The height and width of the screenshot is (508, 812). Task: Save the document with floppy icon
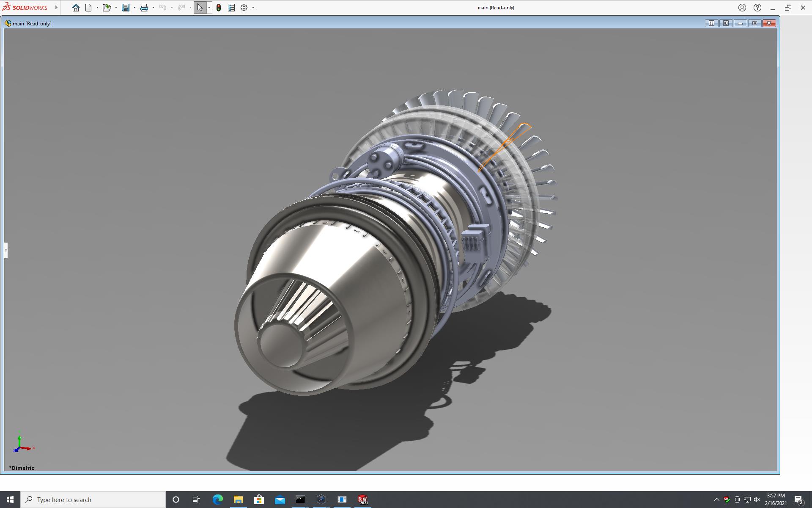pyautogui.click(x=126, y=8)
